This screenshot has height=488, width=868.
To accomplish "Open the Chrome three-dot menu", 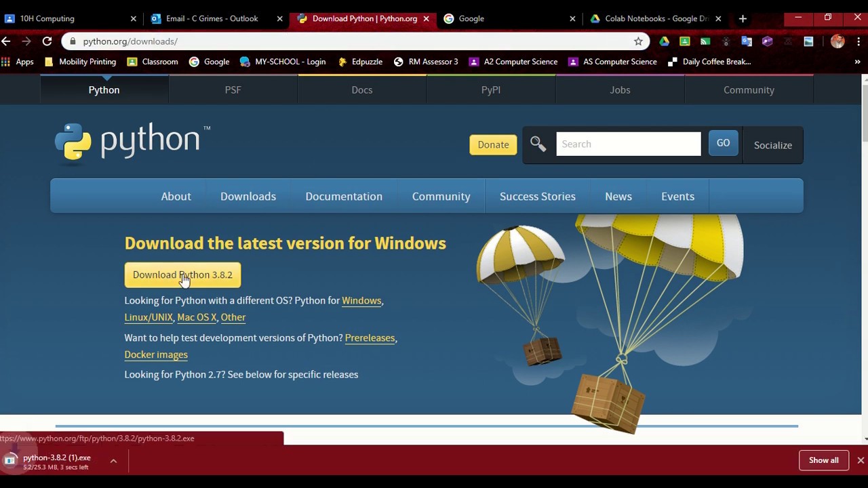I will pyautogui.click(x=858, y=41).
